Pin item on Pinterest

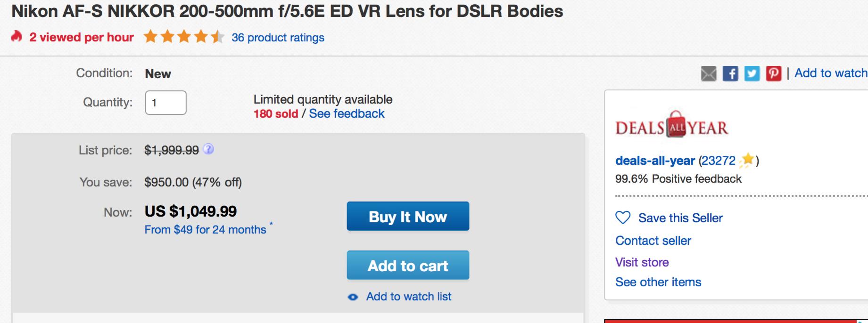tap(773, 73)
